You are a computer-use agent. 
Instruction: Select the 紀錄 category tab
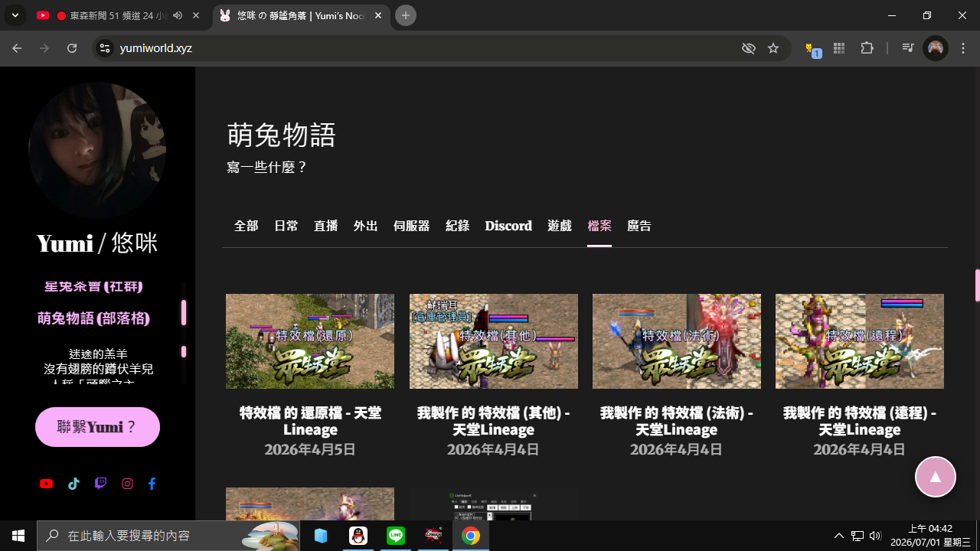click(x=458, y=226)
